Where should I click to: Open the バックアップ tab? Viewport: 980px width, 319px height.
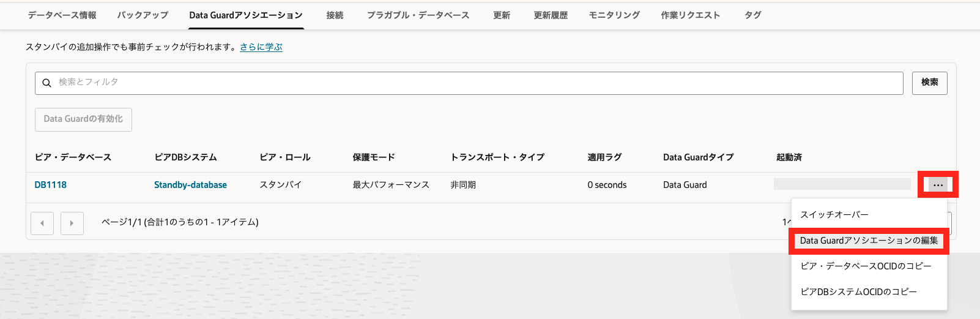point(143,15)
